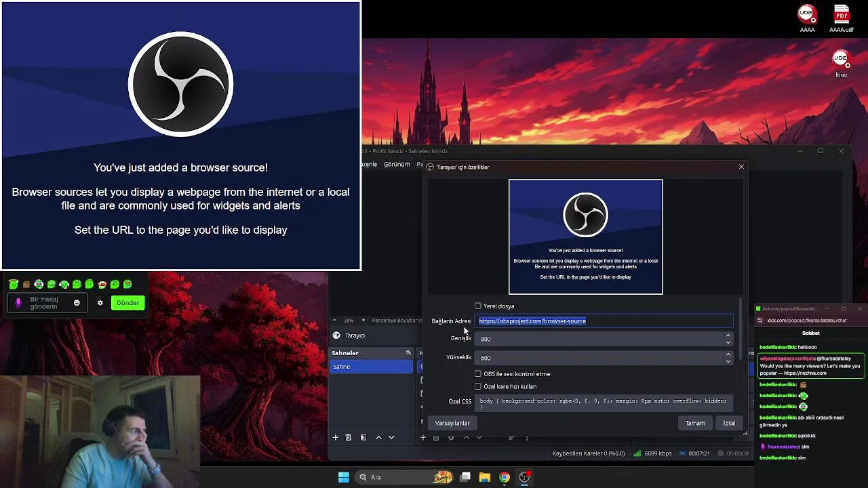Check Özel kare hızı kullan option

coord(478,387)
